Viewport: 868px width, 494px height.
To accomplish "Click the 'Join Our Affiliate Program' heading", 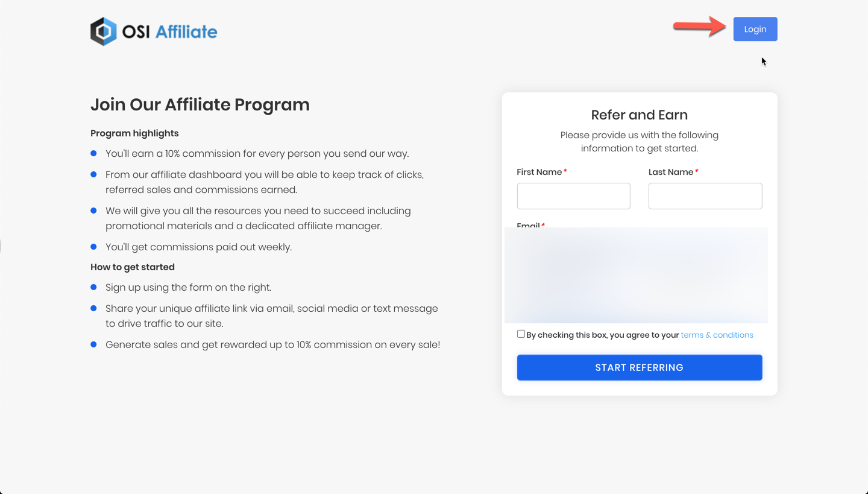I will (200, 104).
